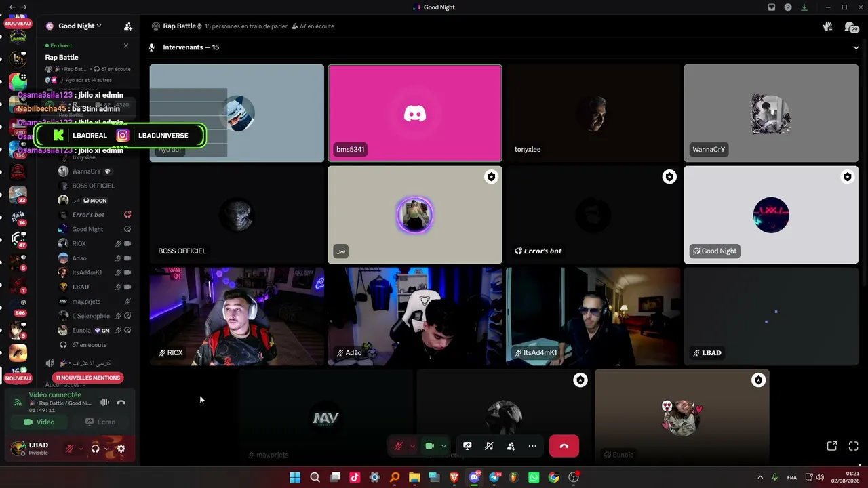This screenshot has height=488, width=868.
Task: Select the pink bms5341 speaker tile
Action: click(x=415, y=113)
